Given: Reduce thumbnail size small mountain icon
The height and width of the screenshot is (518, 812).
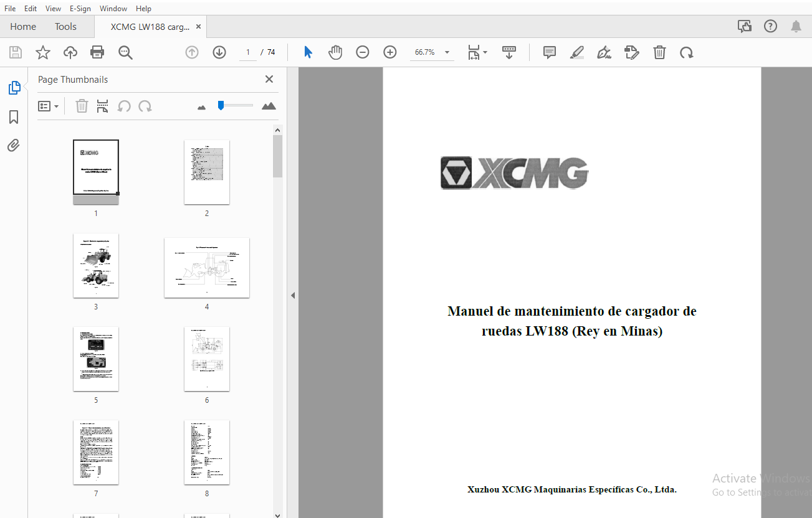Looking at the screenshot, I should pos(201,108).
